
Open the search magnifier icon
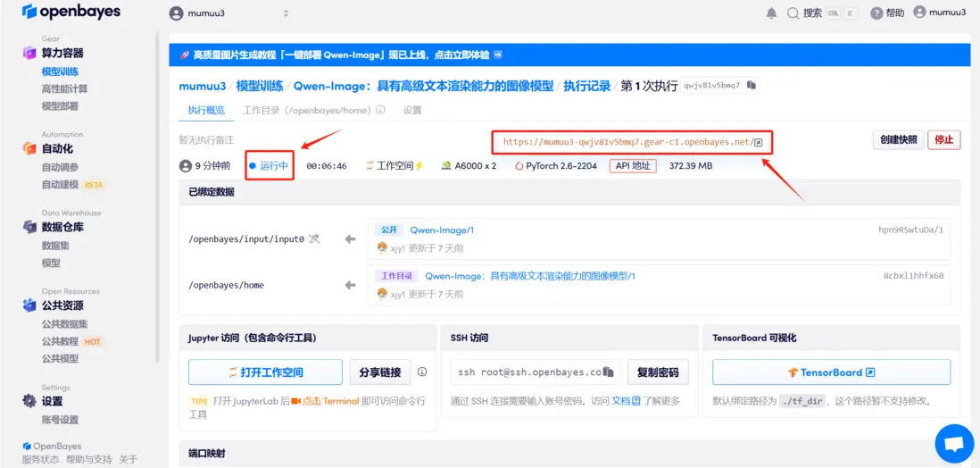[793, 13]
